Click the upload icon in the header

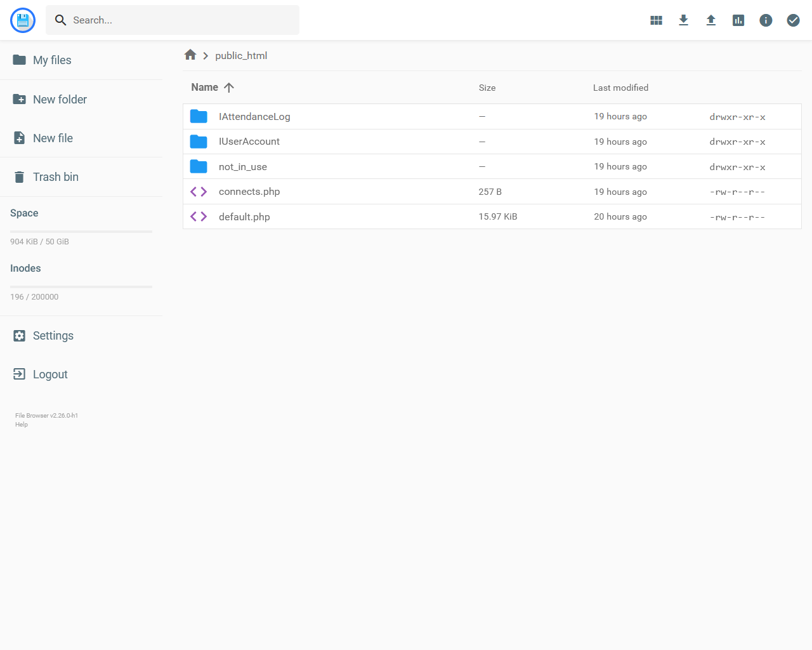click(710, 20)
